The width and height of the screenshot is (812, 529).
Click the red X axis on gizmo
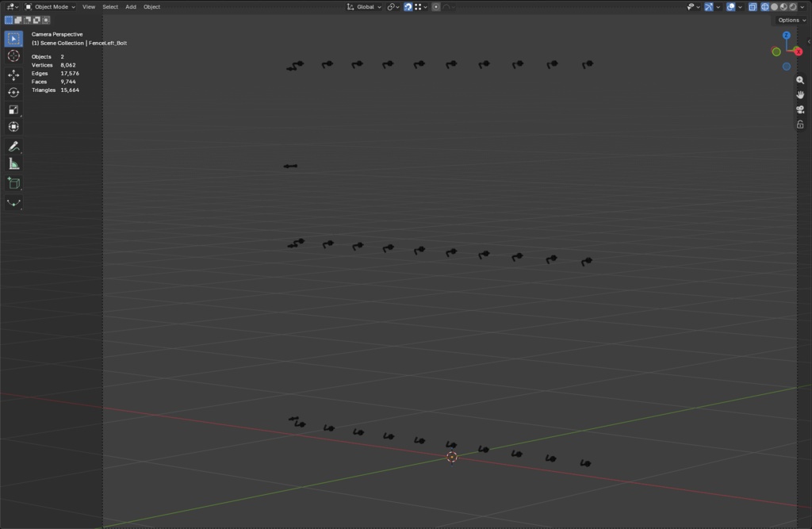(798, 52)
